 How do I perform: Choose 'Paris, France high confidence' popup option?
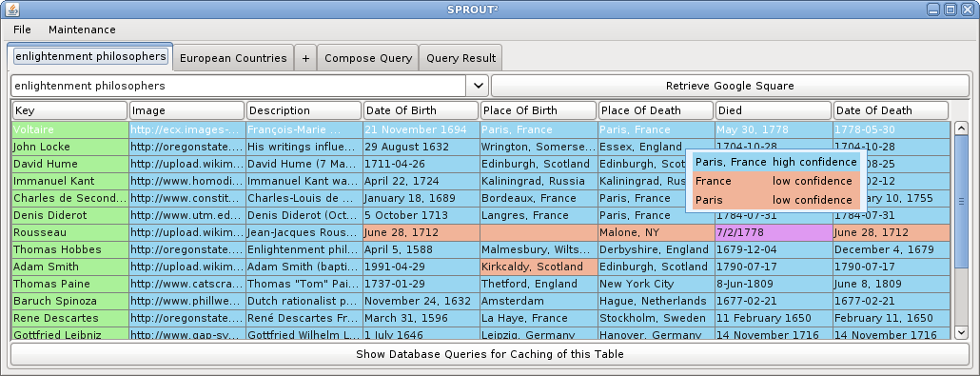coord(775,162)
